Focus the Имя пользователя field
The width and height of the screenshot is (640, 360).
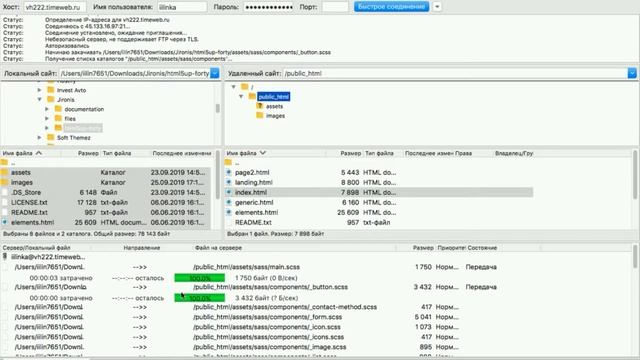(x=182, y=7)
